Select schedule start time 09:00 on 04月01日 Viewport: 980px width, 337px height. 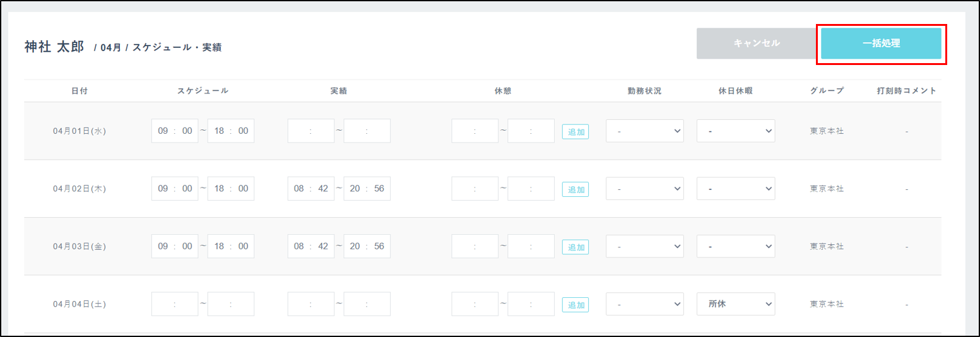click(175, 131)
